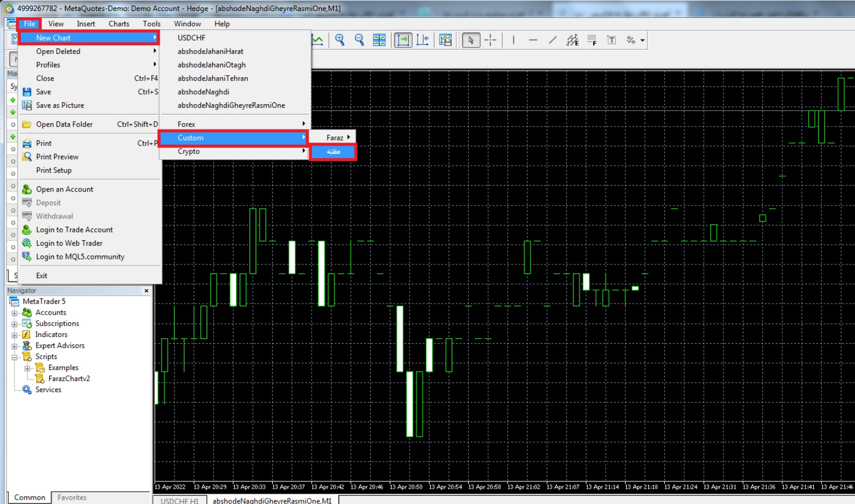Expand the Faraz submenu
The height and width of the screenshot is (504, 855).
point(333,138)
